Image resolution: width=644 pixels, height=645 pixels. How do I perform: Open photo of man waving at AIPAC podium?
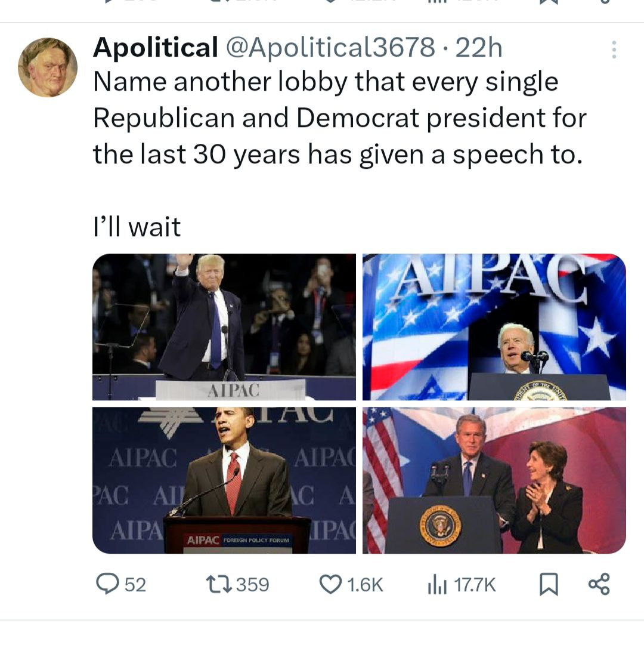click(224, 327)
